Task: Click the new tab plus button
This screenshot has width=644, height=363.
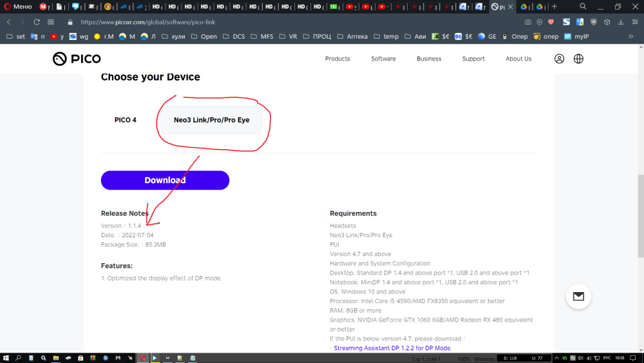Action: pos(554,6)
